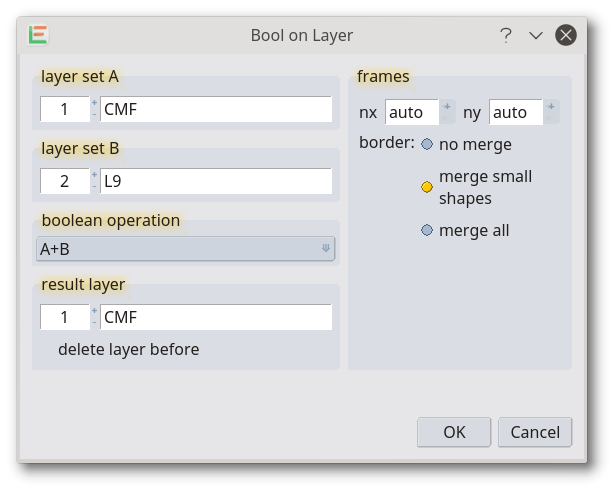Viewport: 616px width, 492px height.
Task: Click the layer set B L9 name field
Action: (216, 181)
